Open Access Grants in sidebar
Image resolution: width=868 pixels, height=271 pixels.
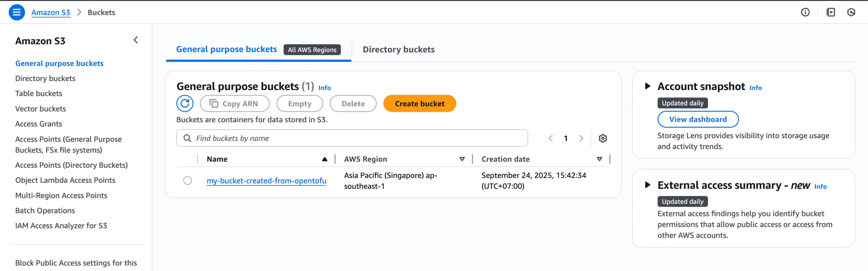tap(38, 124)
